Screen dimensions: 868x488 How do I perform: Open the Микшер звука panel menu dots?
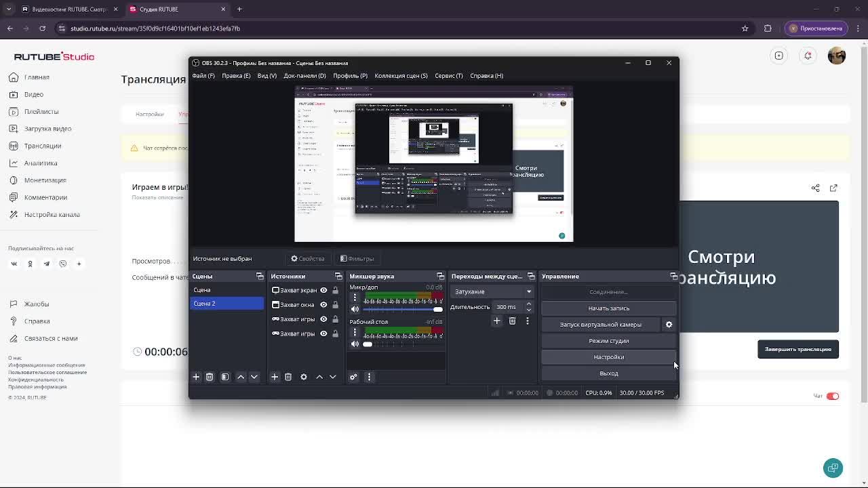point(369,377)
